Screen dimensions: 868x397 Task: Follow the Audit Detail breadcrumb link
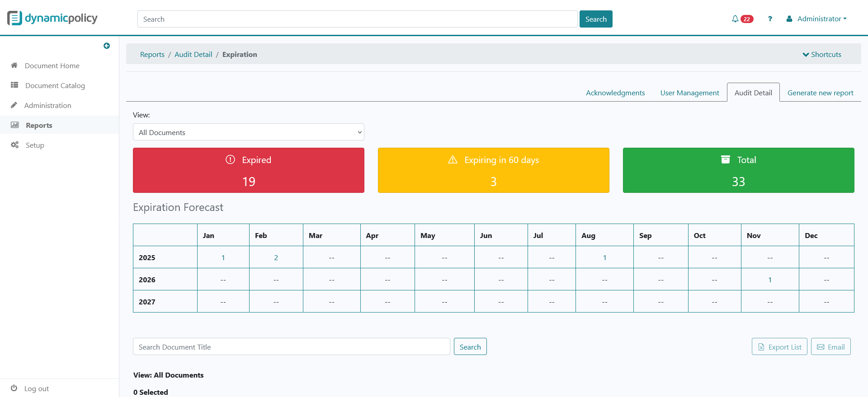(193, 54)
